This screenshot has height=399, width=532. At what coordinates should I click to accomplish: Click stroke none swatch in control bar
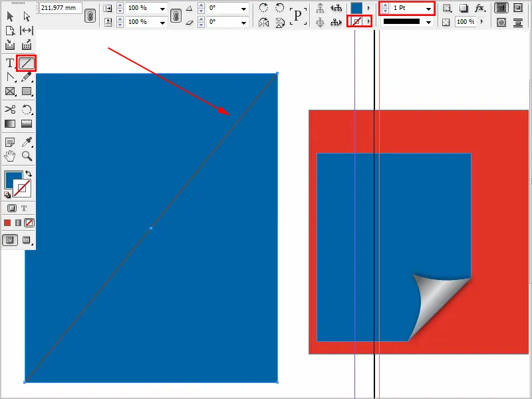click(x=356, y=22)
